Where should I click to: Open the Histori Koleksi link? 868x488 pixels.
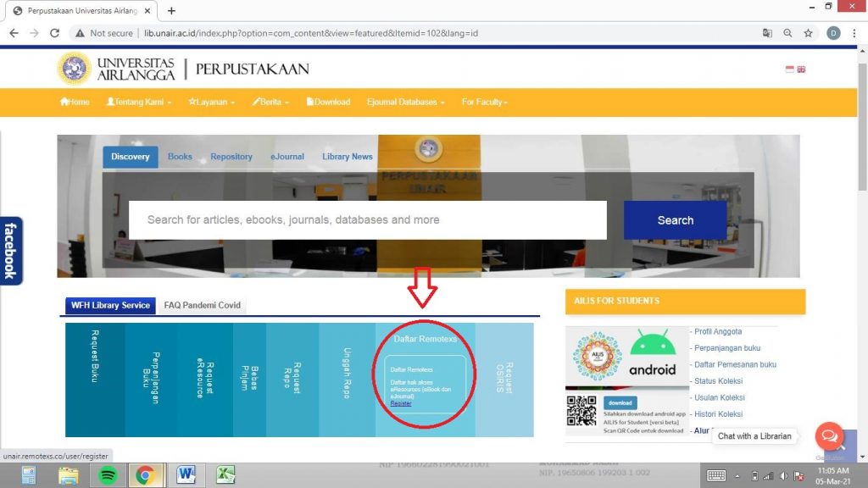pos(719,414)
